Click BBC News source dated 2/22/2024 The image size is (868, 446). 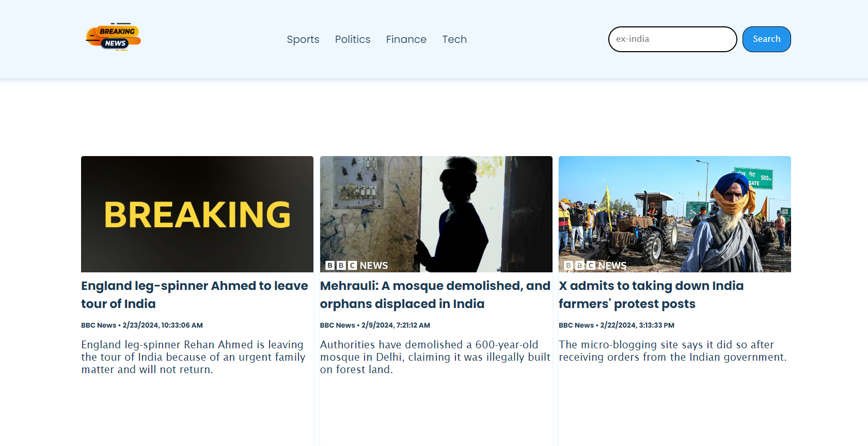coord(576,325)
